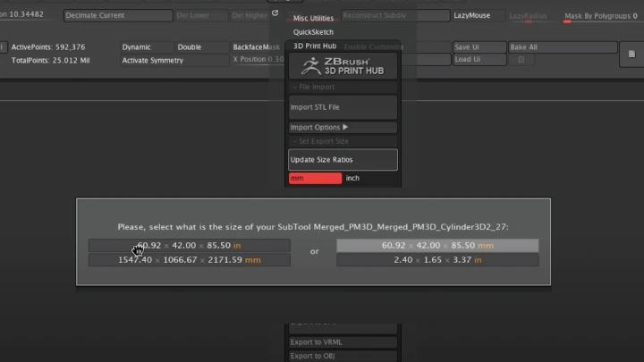Screen dimensions: 644x362
Task: Click TotalPoints: 25.012 Mil readout
Action: click(x=50, y=61)
